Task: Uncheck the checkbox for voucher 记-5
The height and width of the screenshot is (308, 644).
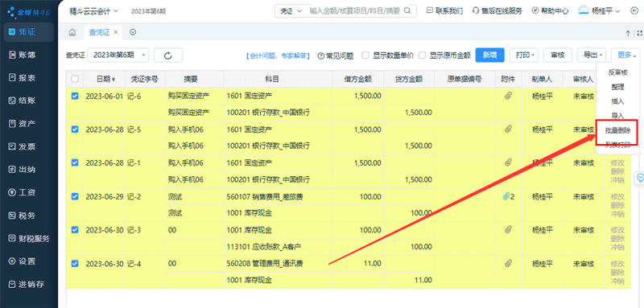Action: (x=75, y=129)
